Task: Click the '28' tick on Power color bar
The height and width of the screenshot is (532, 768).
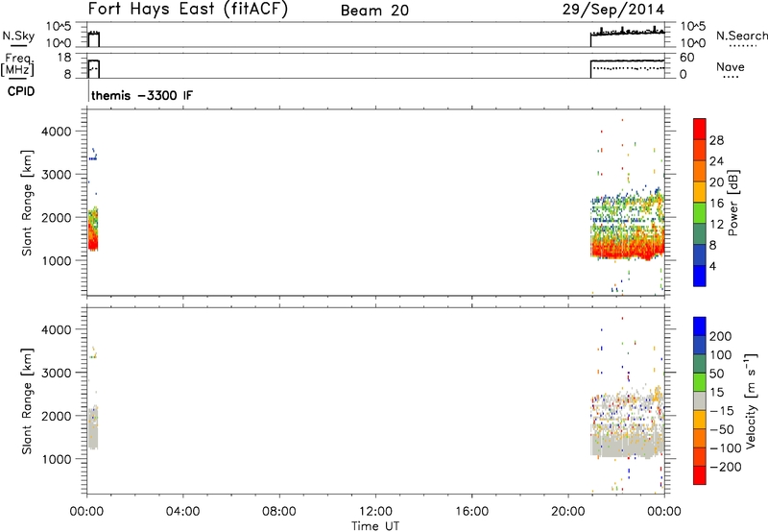Action: (x=716, y=140)
